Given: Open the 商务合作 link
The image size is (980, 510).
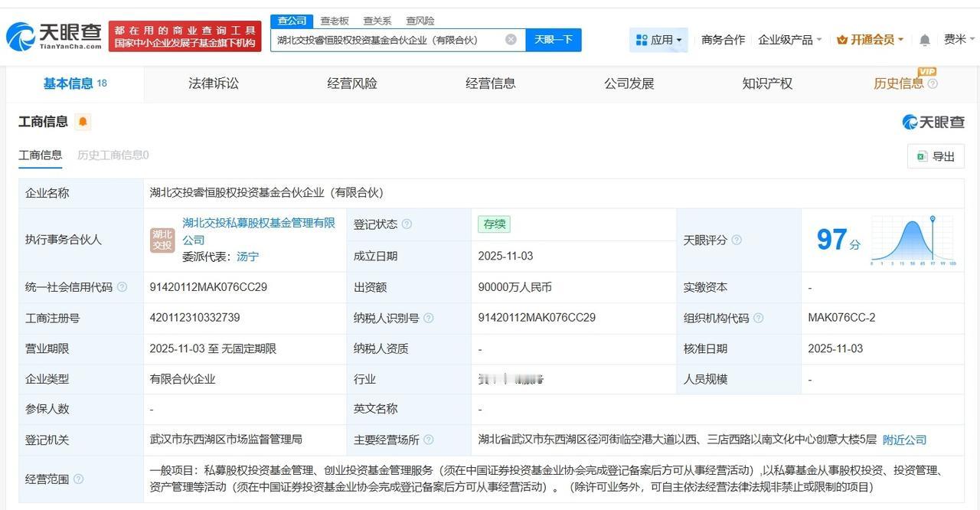Looking at the screenshot, I should [723, 40].
